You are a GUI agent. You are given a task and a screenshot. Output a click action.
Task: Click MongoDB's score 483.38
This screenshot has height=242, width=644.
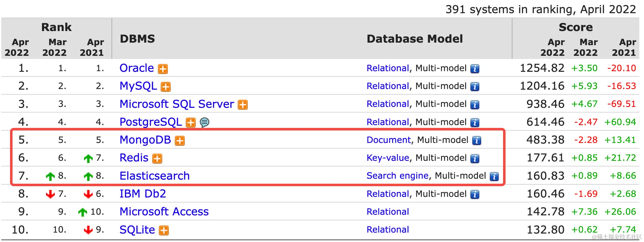pyautogui.click(x=545, y=140)
